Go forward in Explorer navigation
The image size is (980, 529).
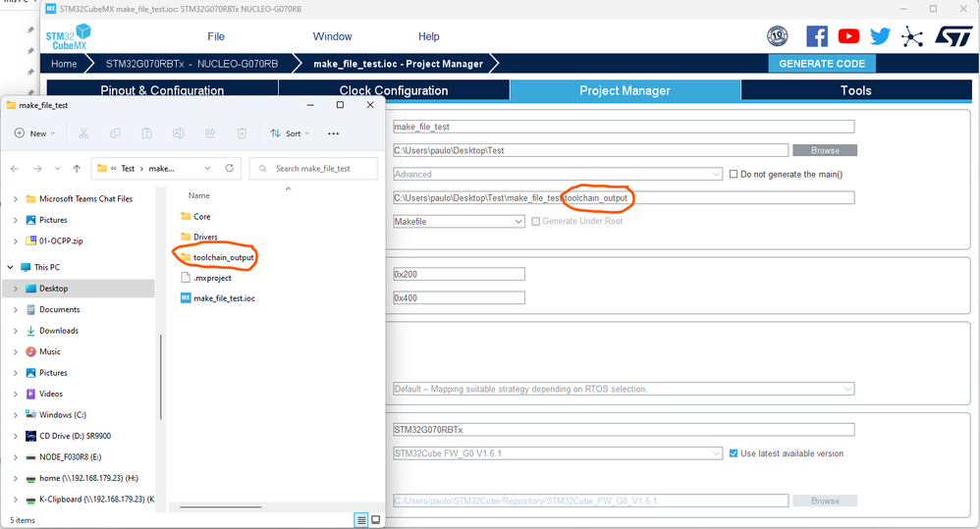pyautogui.click(x=37, y=169)
